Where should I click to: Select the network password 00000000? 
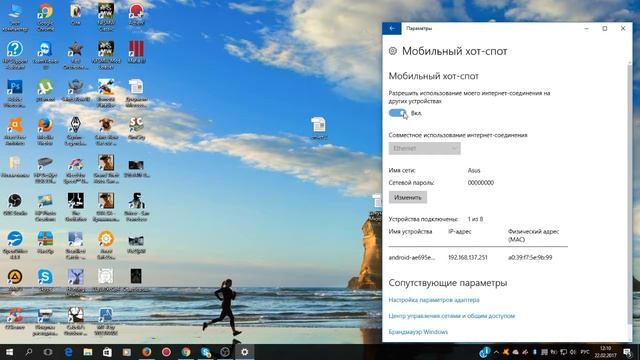[481, 182]
